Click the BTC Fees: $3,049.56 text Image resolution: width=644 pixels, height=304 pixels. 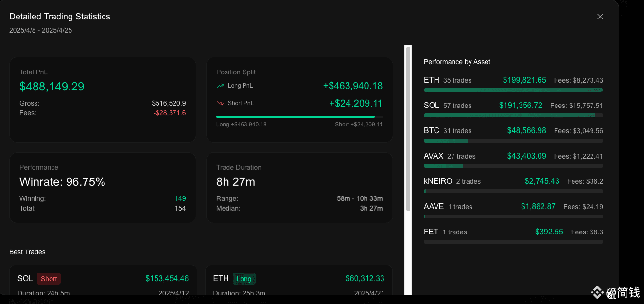click(x=578, y=131)
